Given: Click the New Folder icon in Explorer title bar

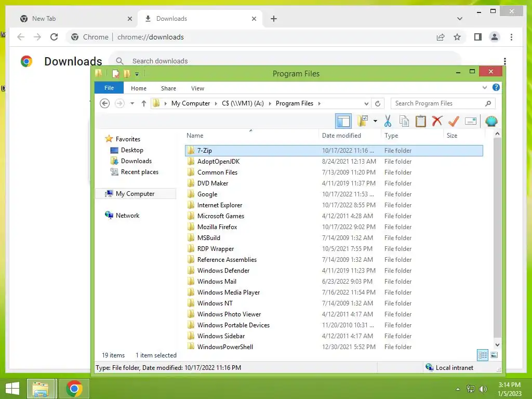Looking at the screenshot, I should (127, 73).
